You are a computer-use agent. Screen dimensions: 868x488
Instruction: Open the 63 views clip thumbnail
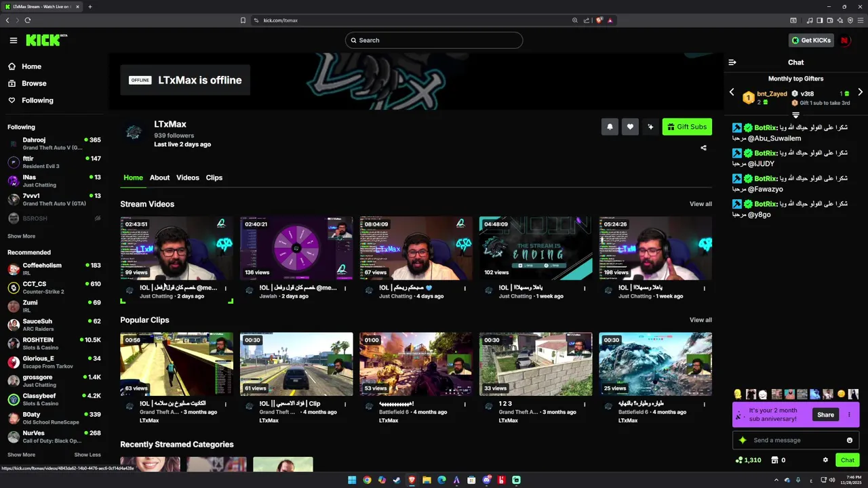click(x=176, y=364)
